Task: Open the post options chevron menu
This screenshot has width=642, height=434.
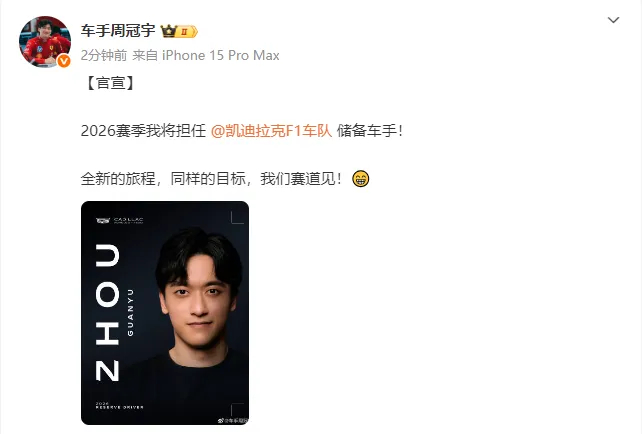Action: tap(613, 20)
